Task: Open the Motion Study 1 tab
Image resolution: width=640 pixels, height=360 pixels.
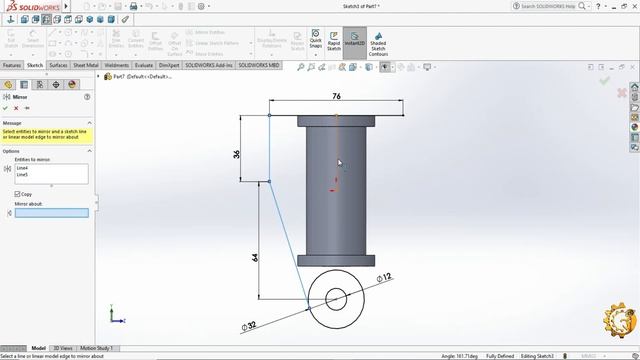Action: click(x=96, y=348)
